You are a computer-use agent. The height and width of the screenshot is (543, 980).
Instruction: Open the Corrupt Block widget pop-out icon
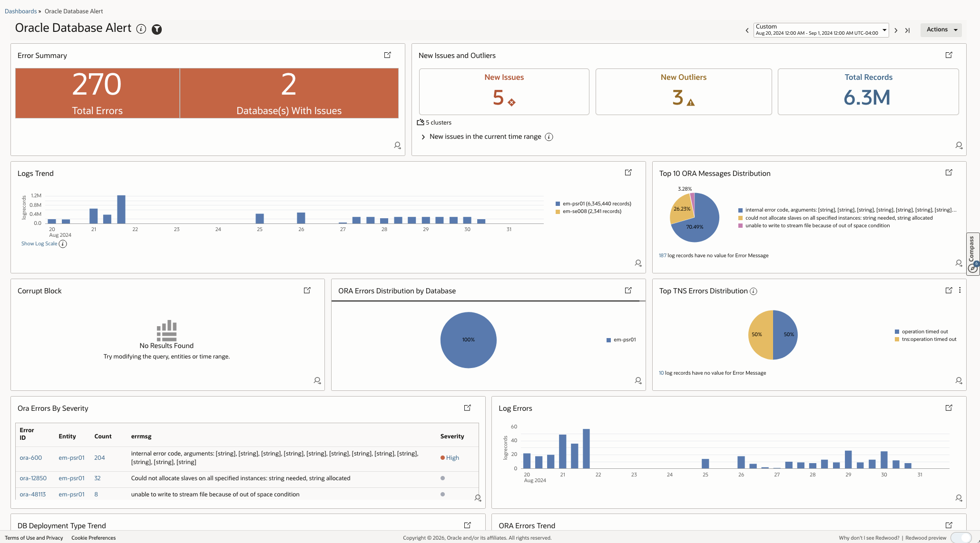(307, 290)
